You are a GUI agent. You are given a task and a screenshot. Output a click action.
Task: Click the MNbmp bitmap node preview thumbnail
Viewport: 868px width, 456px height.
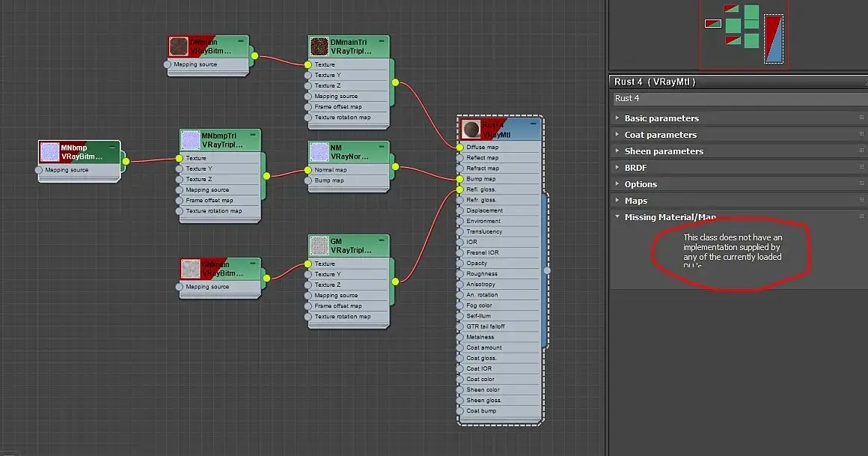tap(50, 152)
